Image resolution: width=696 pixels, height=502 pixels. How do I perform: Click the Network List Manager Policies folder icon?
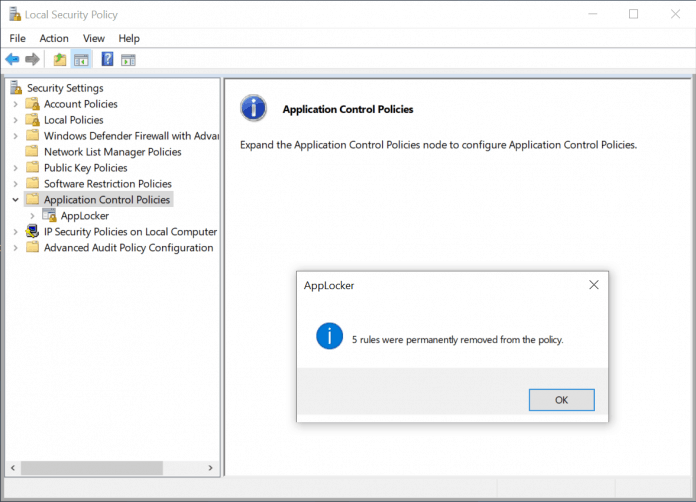pos(32,151)
